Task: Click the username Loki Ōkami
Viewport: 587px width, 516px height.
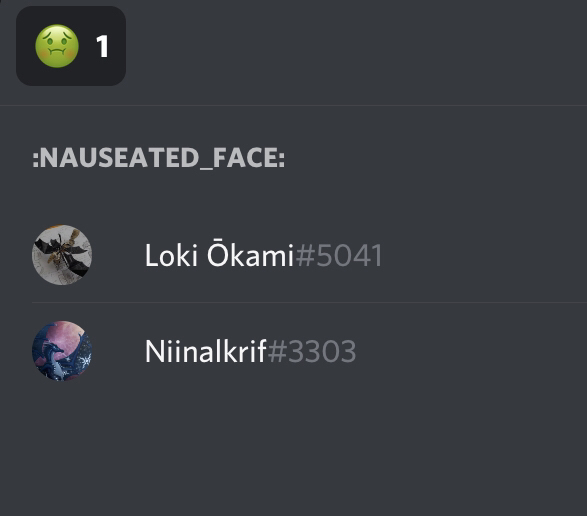Action: (x=219, y=255)
